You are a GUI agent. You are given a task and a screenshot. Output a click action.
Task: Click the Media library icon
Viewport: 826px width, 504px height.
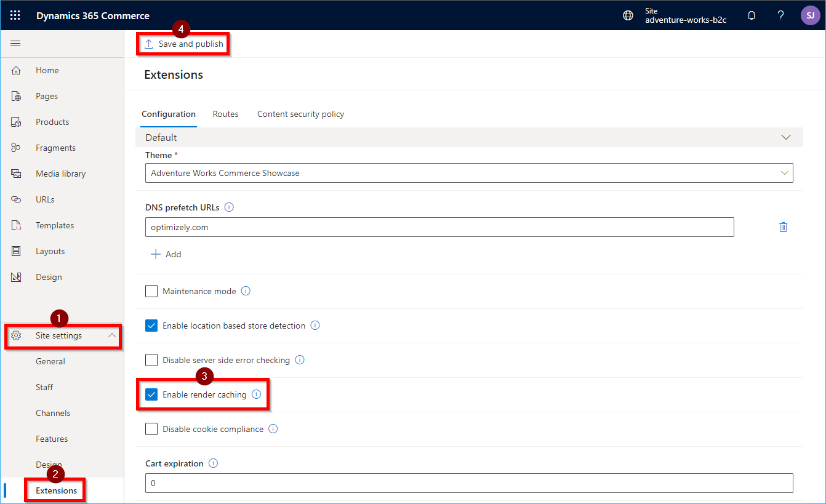(x=16, y=174)
